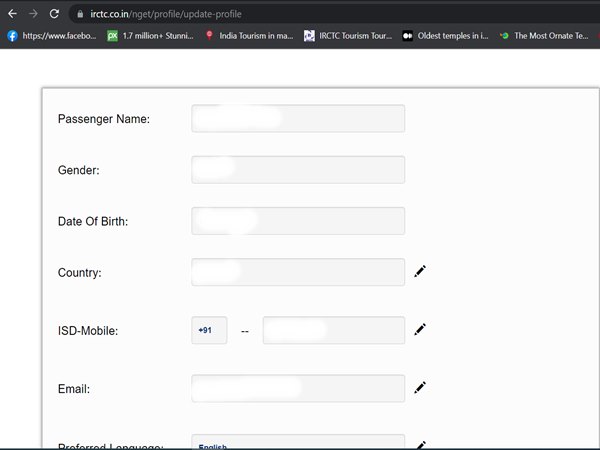Click the Country field
The height and width of the screenshot is (450, 600).
click(x=298, y=272)
